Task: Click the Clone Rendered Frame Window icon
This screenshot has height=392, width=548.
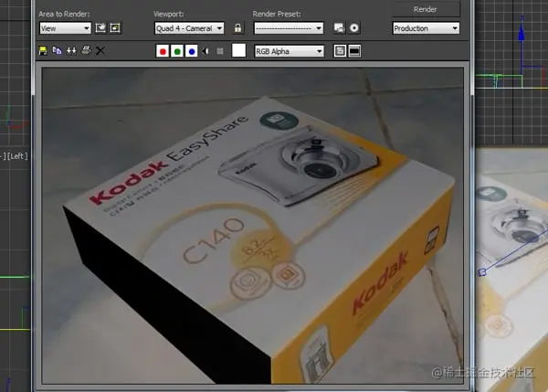Action: (71, 51)
